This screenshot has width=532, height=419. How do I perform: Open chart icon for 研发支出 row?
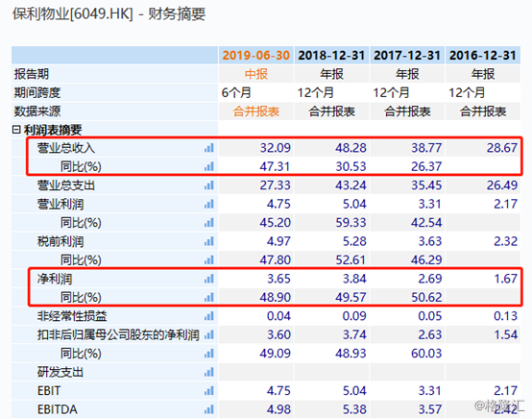pyautogui.click(x=209, y=372)
